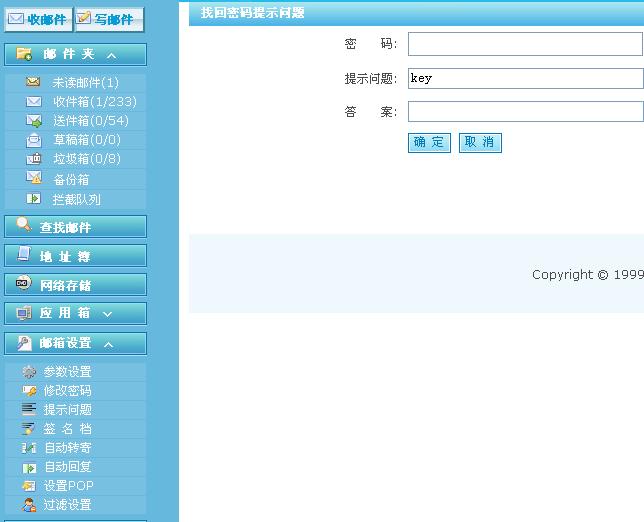The width and height of the screenshot is (644, 522).
Task: Open the 备份箱 folder
Action: coord(71,179)
